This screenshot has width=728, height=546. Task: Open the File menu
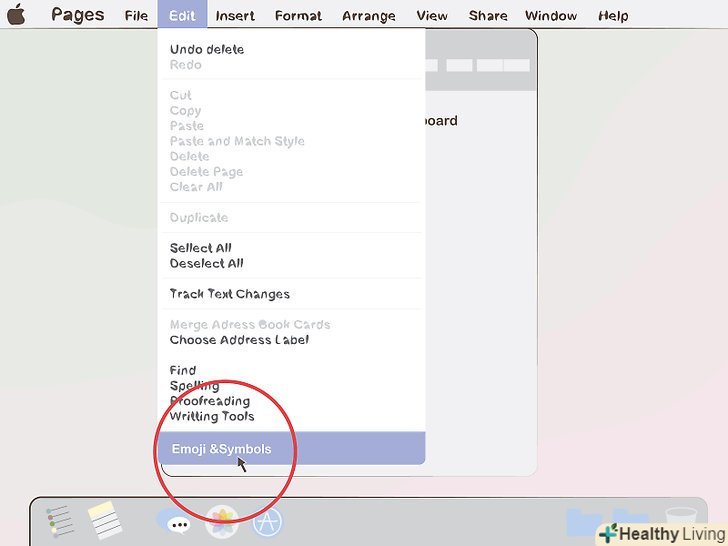136,16
